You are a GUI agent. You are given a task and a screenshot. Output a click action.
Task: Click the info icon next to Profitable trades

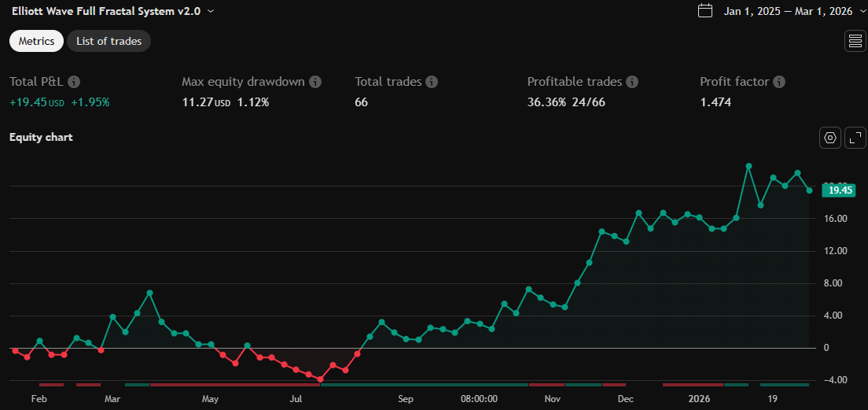tap(632, 82)
